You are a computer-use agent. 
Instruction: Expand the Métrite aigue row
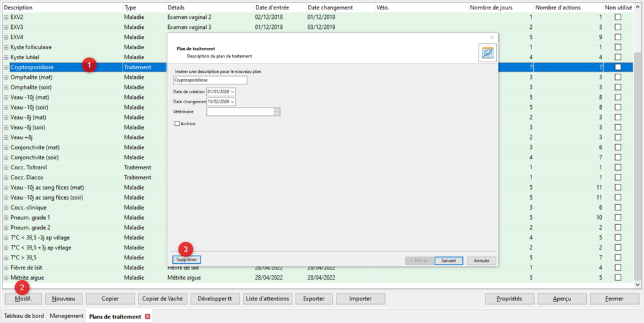[6, 277]
